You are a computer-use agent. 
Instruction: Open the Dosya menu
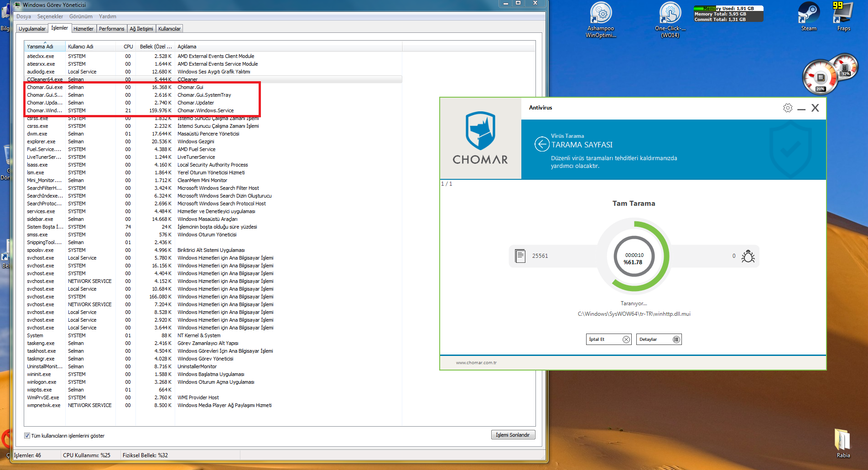pos(24,16)
